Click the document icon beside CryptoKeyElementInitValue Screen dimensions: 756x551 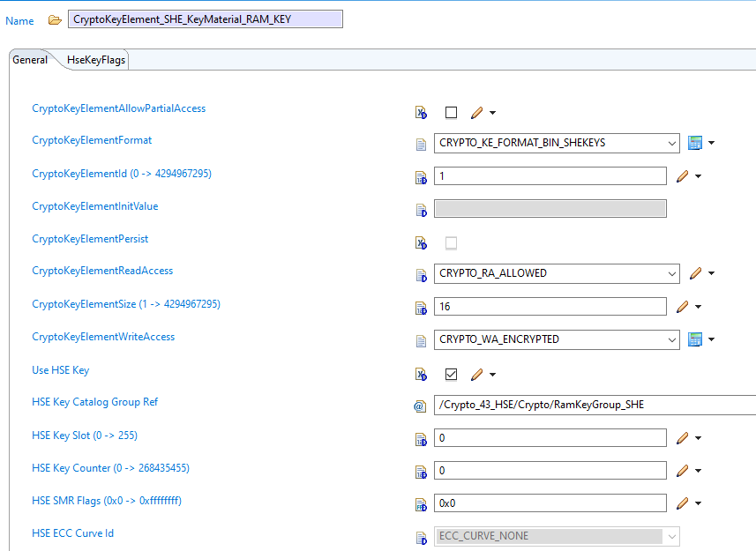[x=421, y=209]
